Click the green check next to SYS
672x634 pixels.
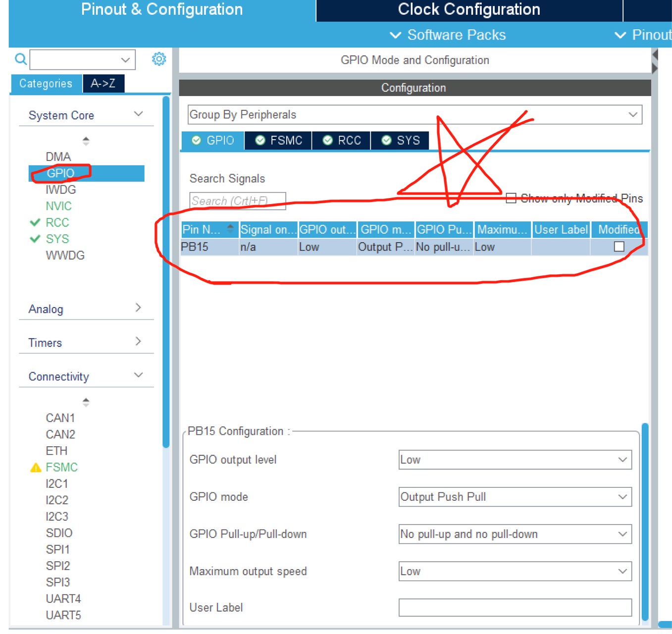click(35, 239)
